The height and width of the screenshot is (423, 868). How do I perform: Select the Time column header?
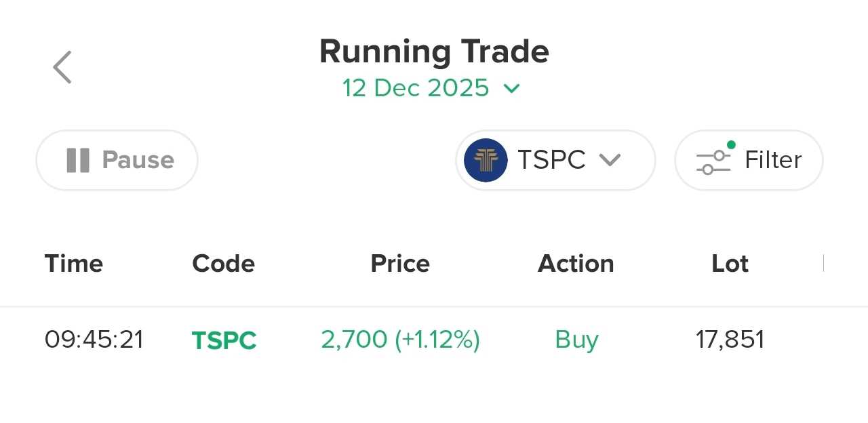tap(74, 263)
